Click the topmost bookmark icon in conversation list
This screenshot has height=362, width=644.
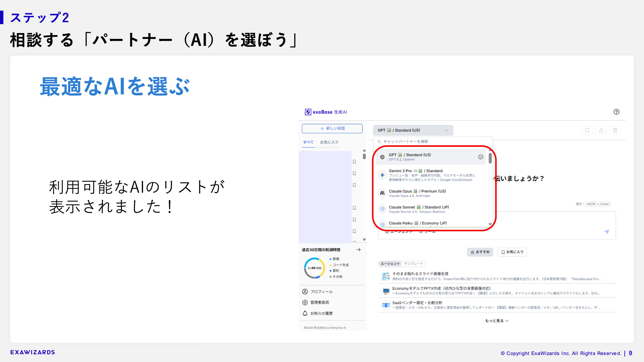click(354, 162)
